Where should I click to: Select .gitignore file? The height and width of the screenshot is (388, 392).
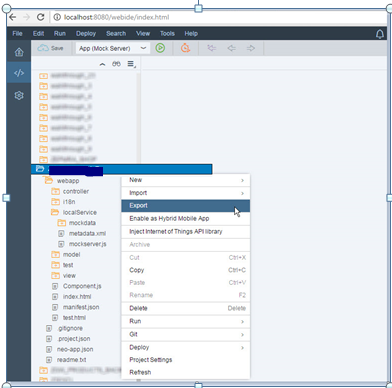coord(70,328)
